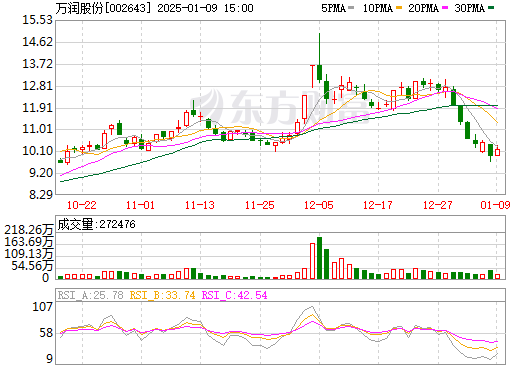Screen dimensions: 520x365
Task: Click the 163.69万 volume axis label
Action: click(x=29, y=242)
